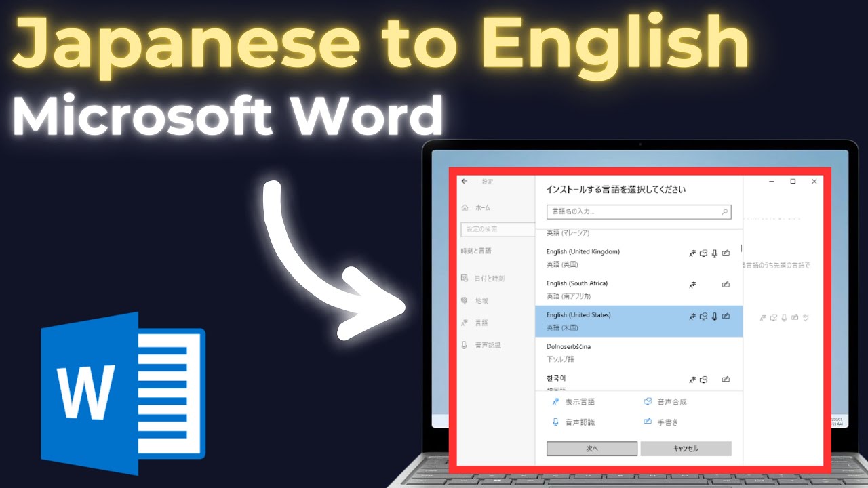The image size is (868, 488).
Task: Go back with the Settings back arrow
Action: (465, 182)
